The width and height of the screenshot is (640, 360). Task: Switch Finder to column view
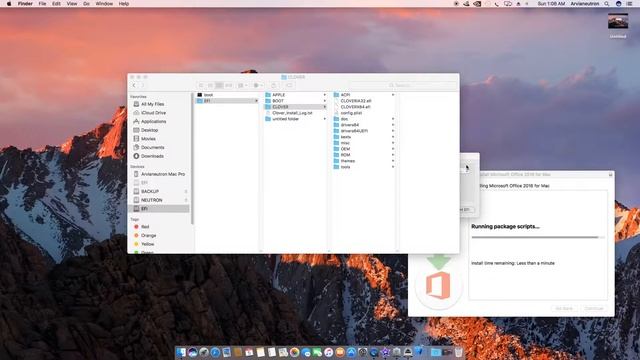point(219,85)
